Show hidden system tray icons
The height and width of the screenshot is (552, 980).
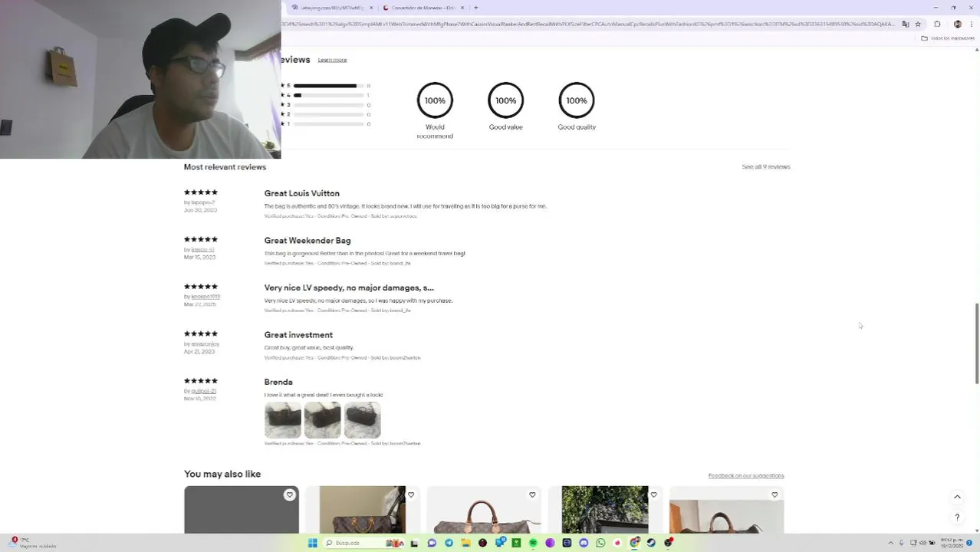[x=891, y=543]
